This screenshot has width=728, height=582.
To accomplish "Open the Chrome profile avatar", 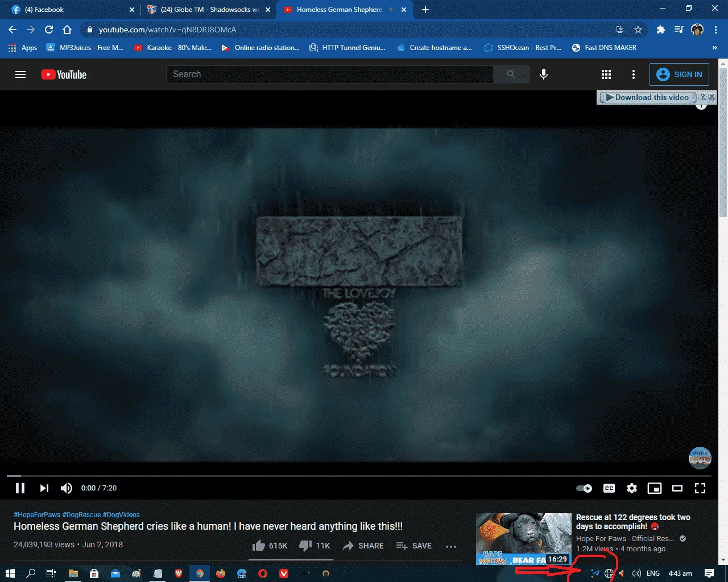I will click(x=697, y=30).
